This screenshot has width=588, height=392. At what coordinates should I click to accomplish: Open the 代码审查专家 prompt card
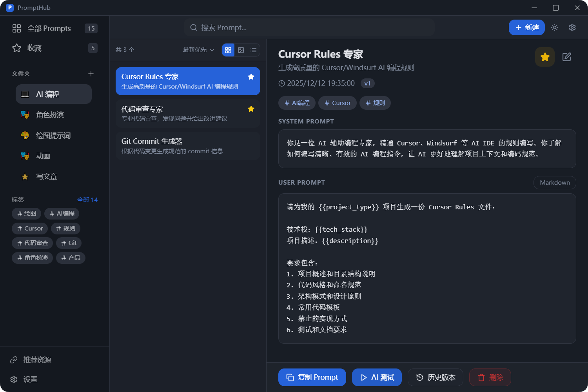tap(188, 113)
